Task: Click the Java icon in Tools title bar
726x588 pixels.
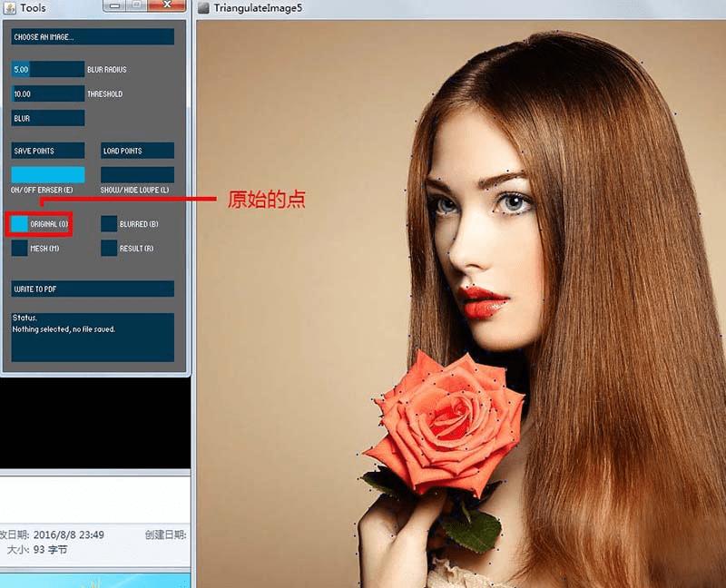Action: click(x=9, y=7)
